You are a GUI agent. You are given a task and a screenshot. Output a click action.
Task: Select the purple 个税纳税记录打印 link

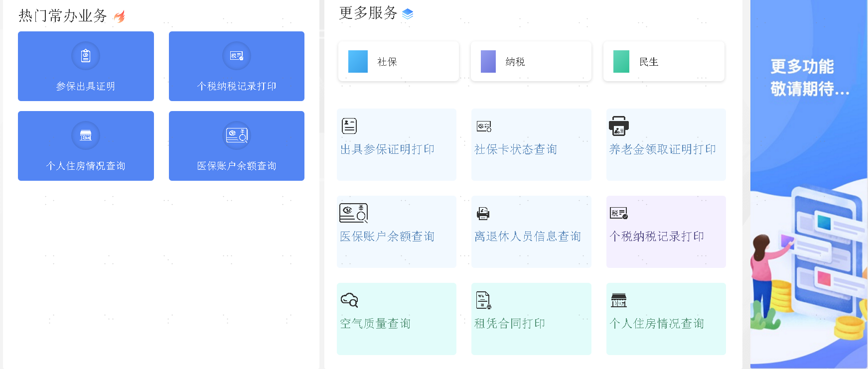click(657, 237)
